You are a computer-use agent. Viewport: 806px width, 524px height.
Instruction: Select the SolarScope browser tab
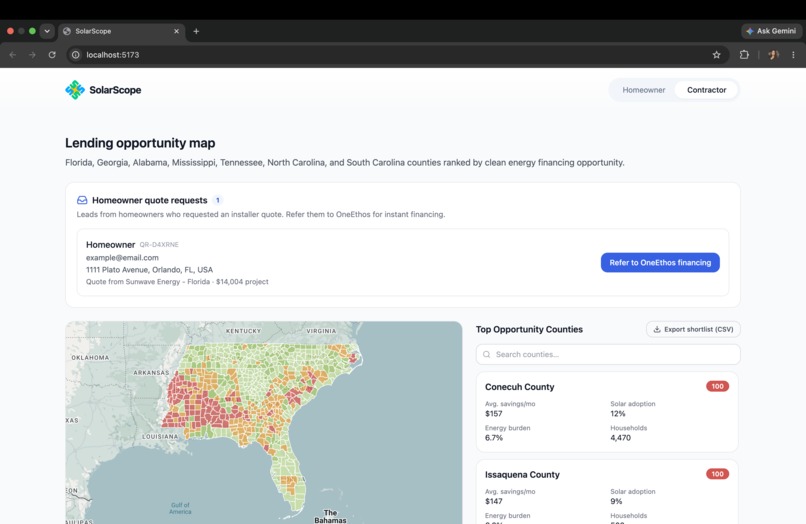(x=121, y=31)
